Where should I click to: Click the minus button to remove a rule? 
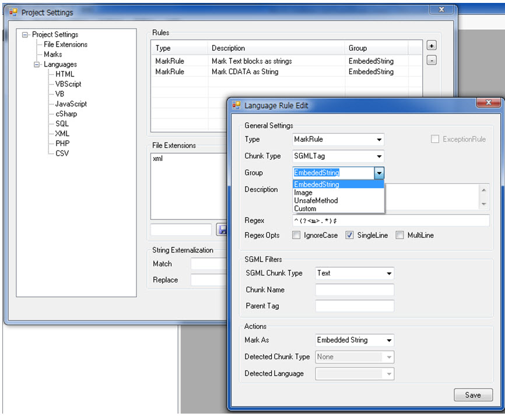(432, 60)
